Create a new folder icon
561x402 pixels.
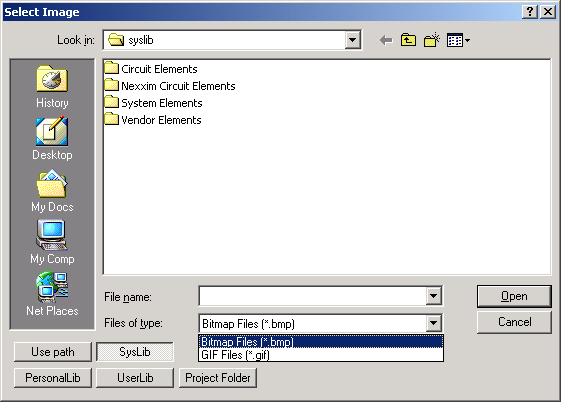point(432,40)
